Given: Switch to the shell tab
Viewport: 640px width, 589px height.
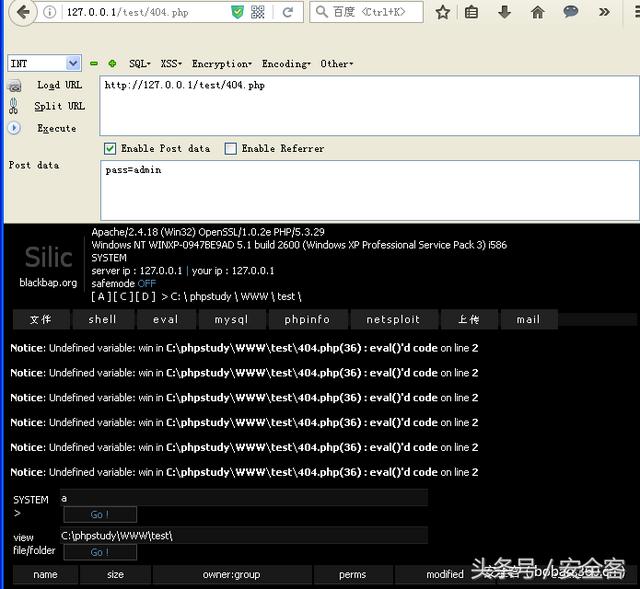Looking at the screenshot, I should coord(103,319).
